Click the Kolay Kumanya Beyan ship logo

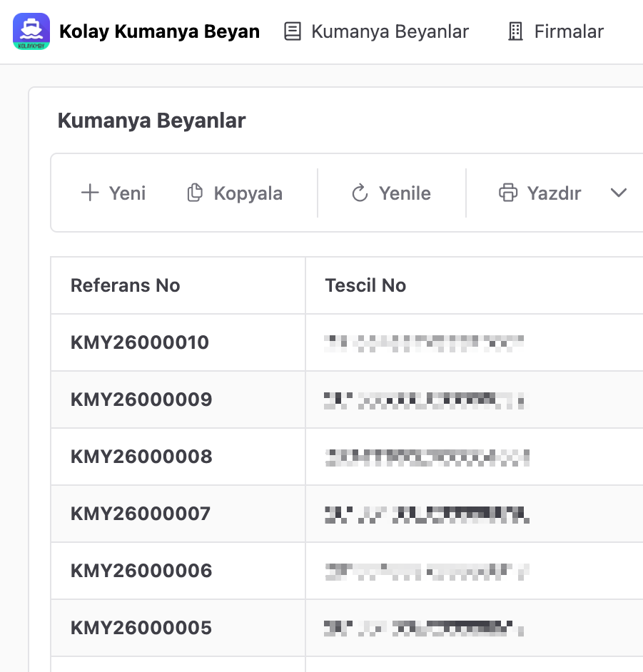click(31, 31)
